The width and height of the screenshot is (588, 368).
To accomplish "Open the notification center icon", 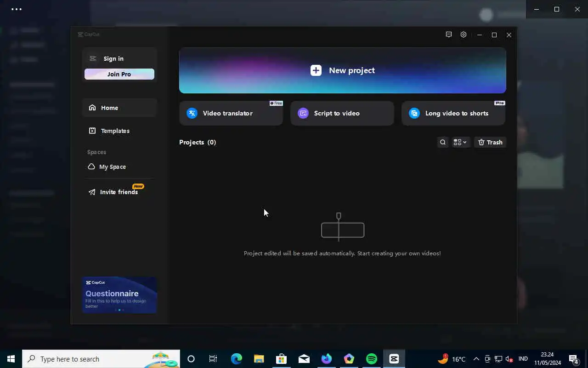I will tap(574, 359).
